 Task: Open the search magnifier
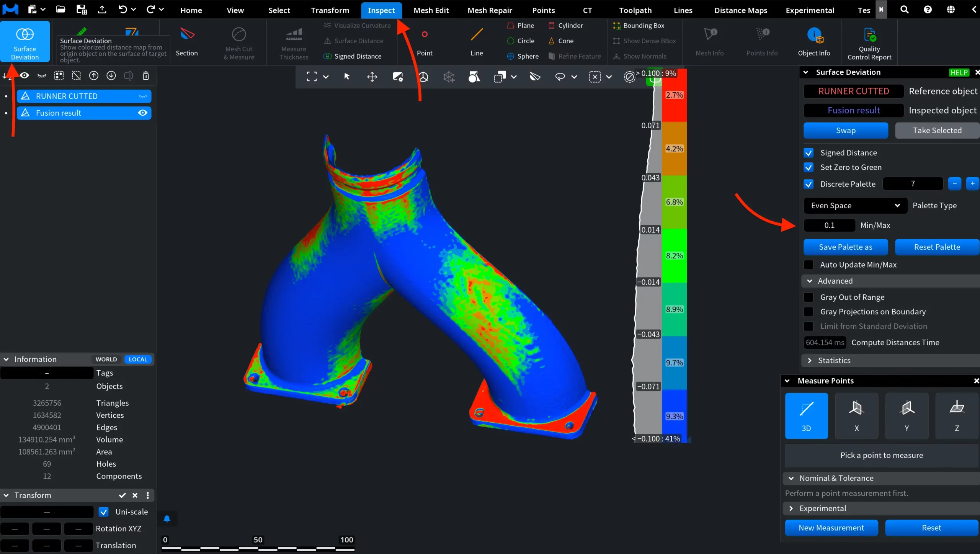pos(905,10)
